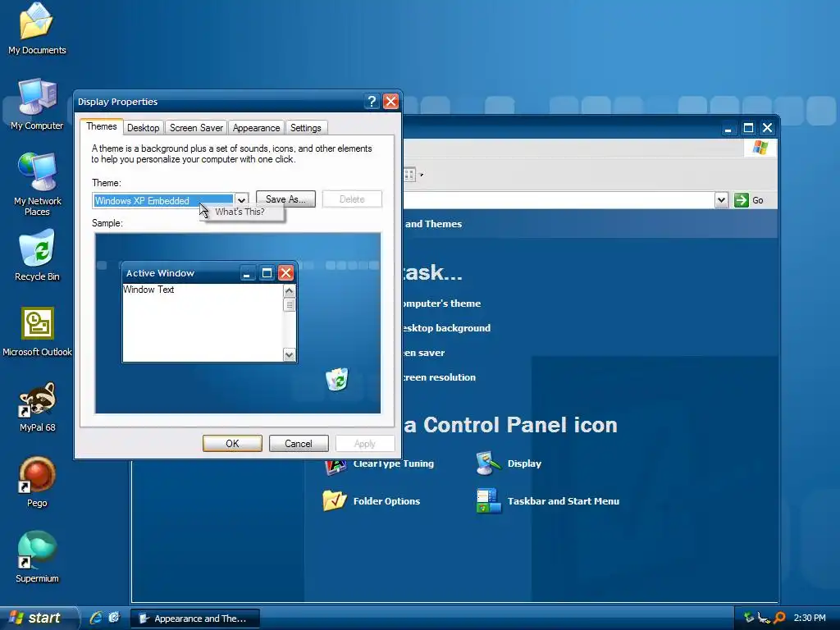Click the second Quick Launch icon
Screen dimensions: 840x630
[114, 618]
